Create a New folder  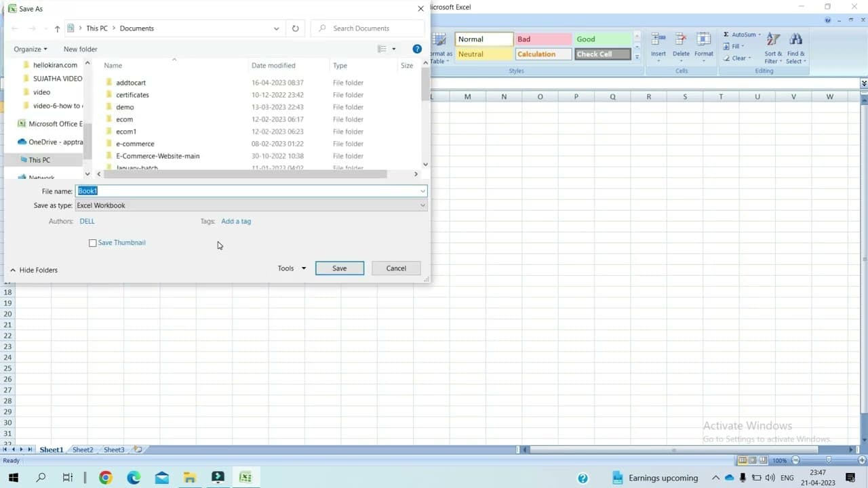[x=80, y=49]
